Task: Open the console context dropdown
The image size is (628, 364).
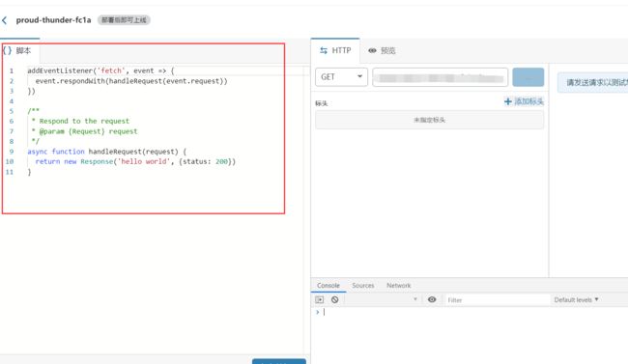Action: [x=382, y=299]
